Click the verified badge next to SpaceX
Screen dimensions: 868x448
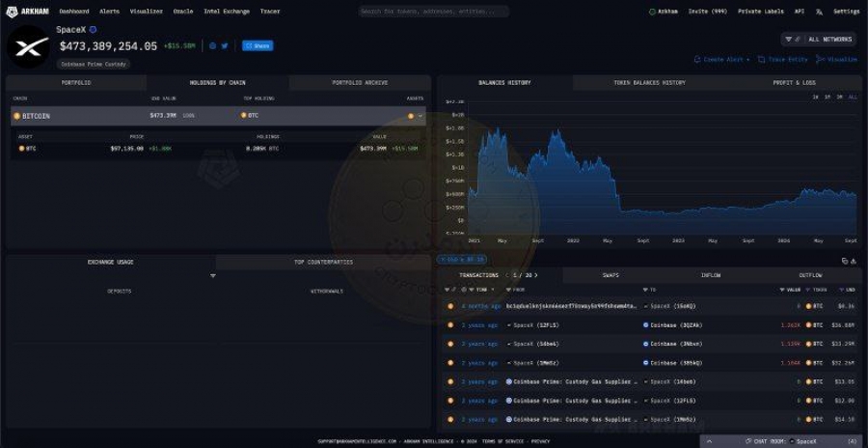pos(93,29)
